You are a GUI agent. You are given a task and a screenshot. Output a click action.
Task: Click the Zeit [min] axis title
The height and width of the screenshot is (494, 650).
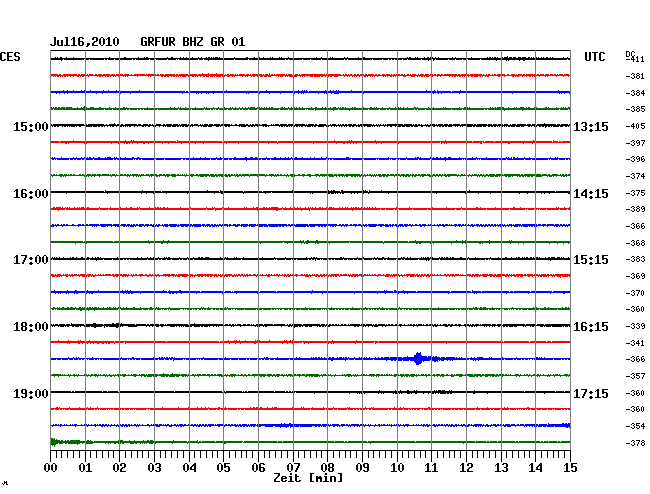pyautogui.click(x=308, y=478)
